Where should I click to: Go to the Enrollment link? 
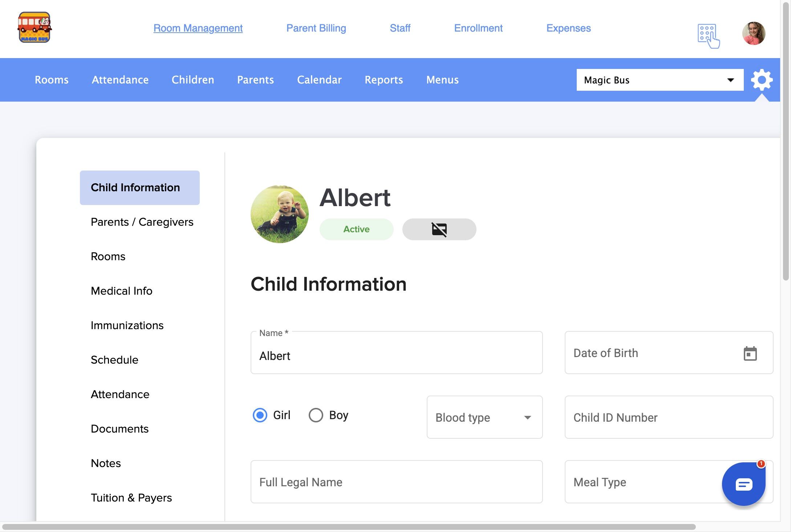point(478,28)
